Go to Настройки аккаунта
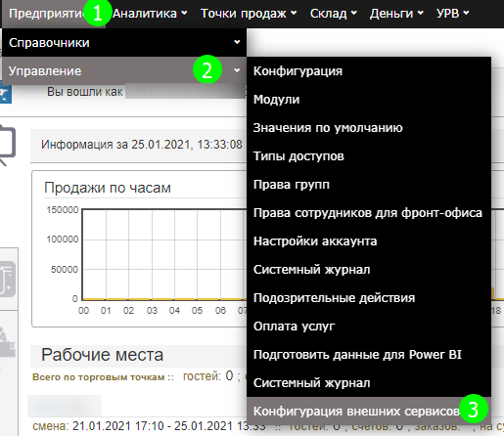The width and height of the screenshot is (504, 436). tap(369, 241)
